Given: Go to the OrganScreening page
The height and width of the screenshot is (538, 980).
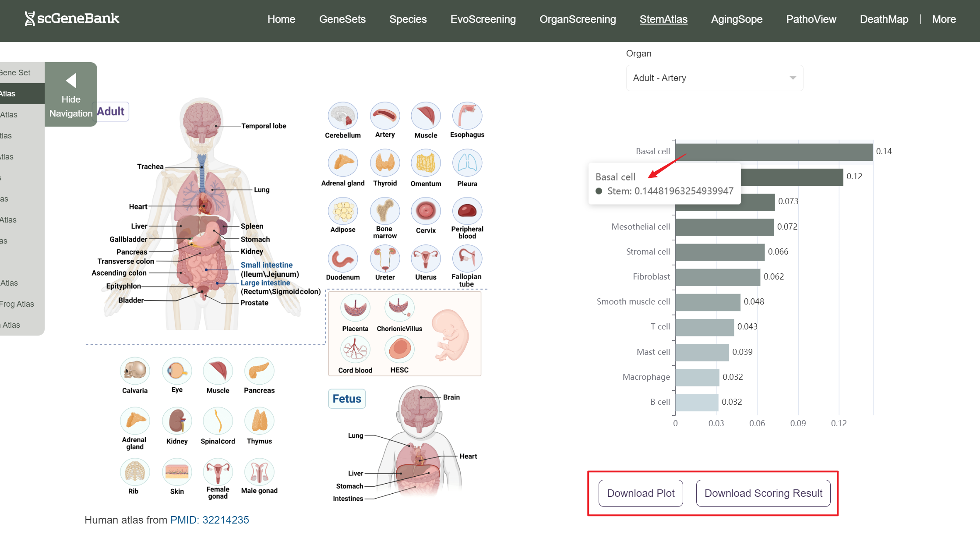Looking at the screenshot, I should (578, 19).
